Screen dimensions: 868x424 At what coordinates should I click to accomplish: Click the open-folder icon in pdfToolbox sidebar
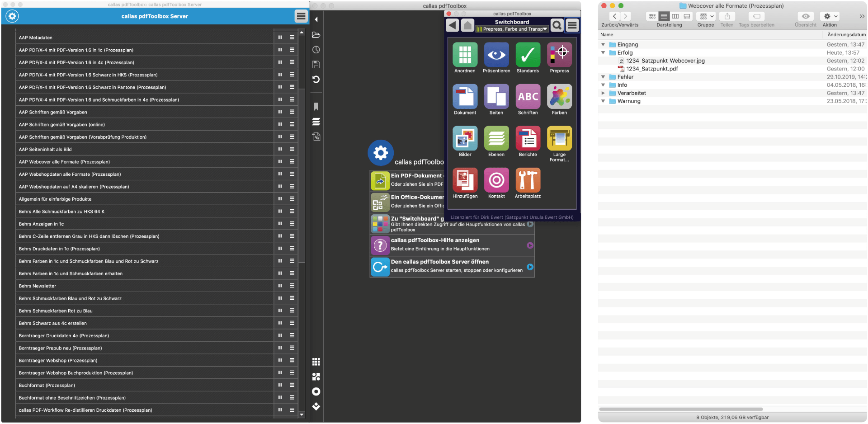point(316,35)
